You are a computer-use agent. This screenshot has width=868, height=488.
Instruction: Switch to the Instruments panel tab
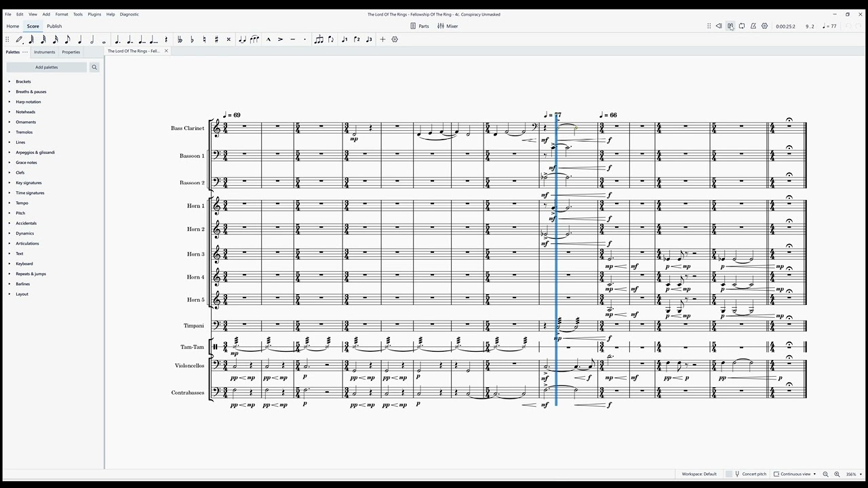coord(45,52)
